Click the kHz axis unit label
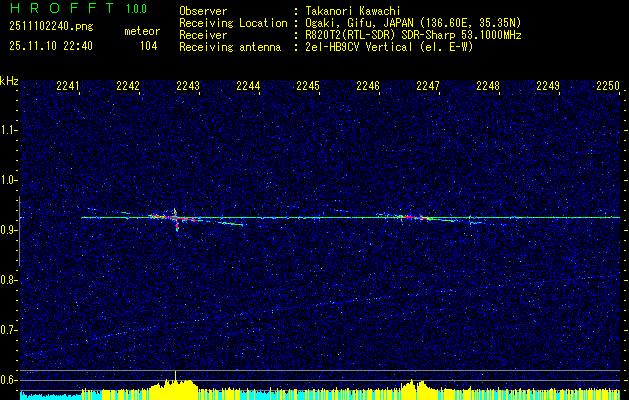Screen dimensions: 629x400 [x=9, y=81]
